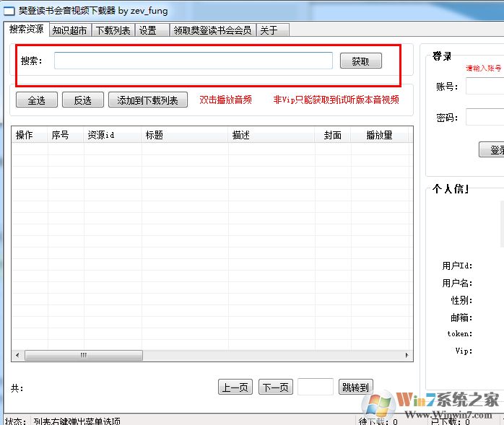Screen dimensions: 504x425
Task: Click the 全选 button
Action: (37, 100)
